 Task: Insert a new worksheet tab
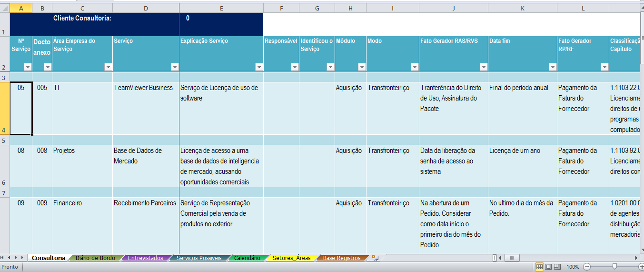pos(375,258)
